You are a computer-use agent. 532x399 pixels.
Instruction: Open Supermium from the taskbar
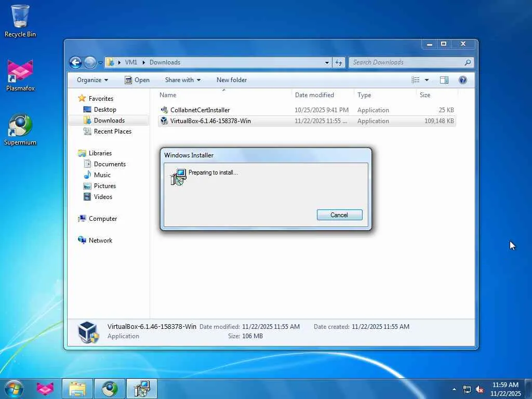[110, 389]
